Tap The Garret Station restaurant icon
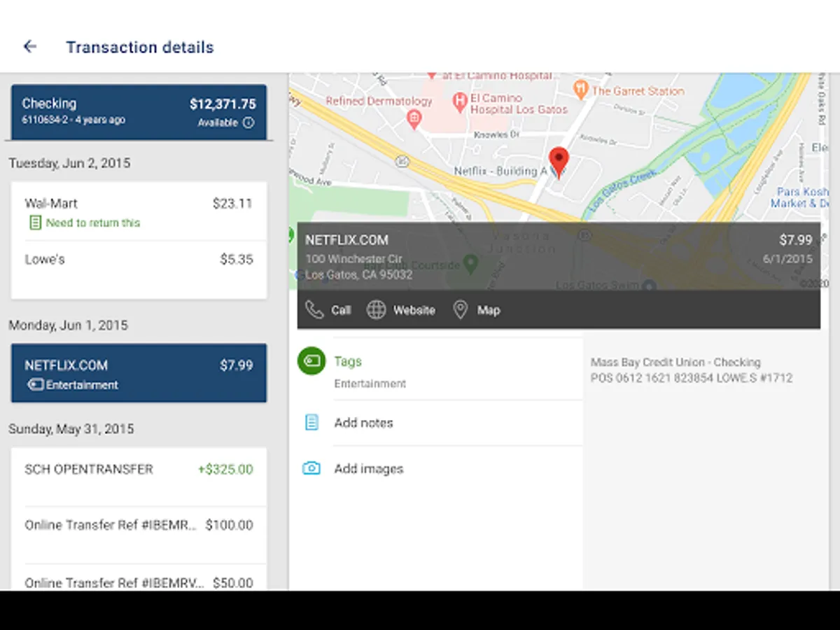Screen dimensions: 840x630 point(580,90)
